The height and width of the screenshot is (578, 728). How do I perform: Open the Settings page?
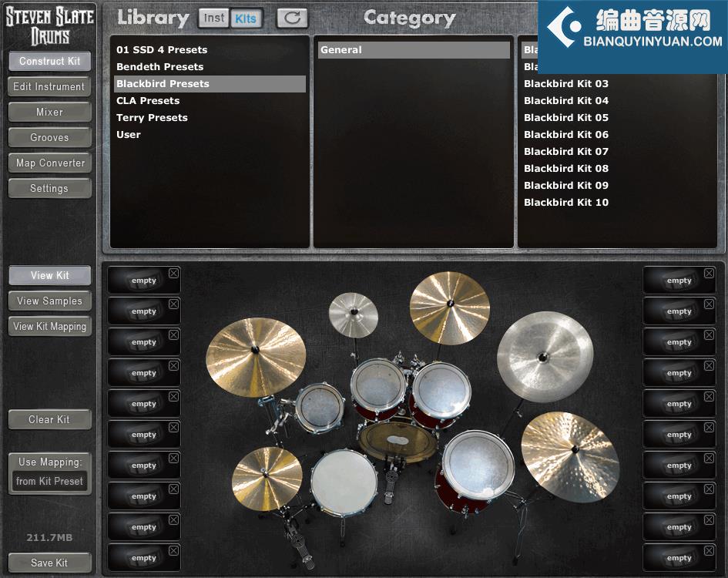[49, 189]
